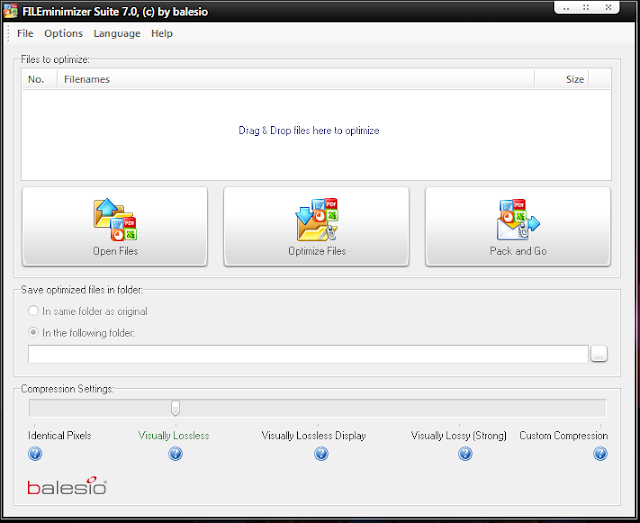This screenshot has width=640, height=523.
Task: Click the Visually Lossless Display label
Action: click(x=313, y=436)
